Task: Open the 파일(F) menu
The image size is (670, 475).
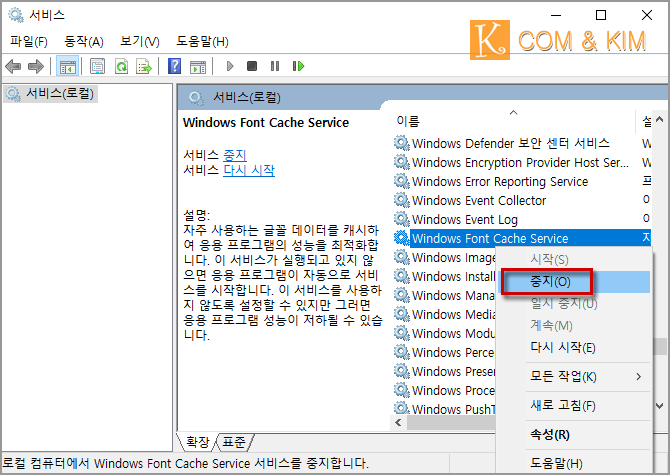Action: (x=29, y=41)
